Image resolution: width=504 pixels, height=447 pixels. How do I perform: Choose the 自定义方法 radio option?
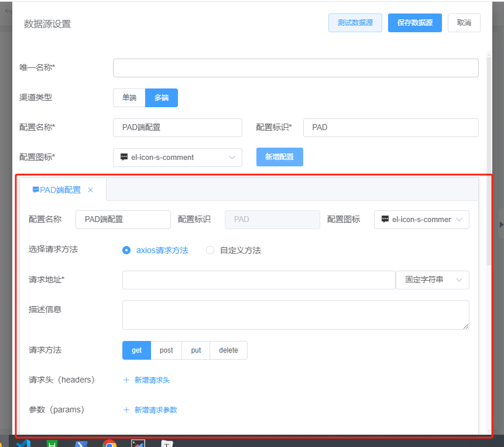click(210, 250)
